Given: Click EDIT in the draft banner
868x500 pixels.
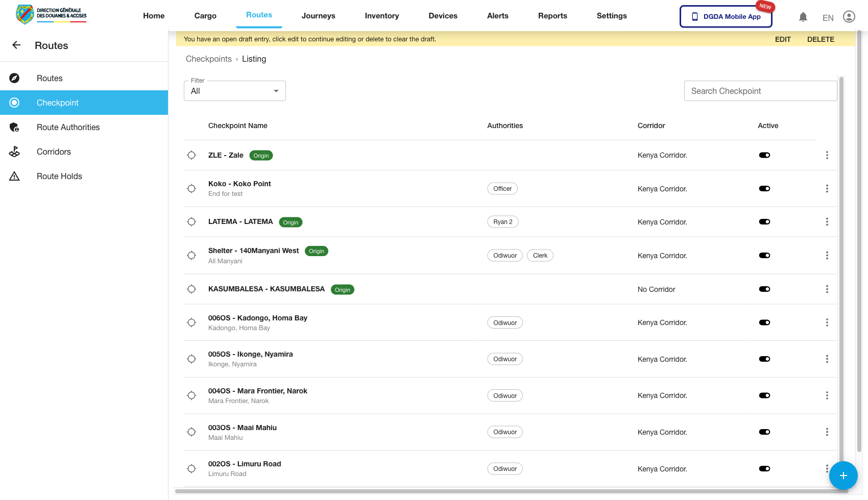Looking at the screenshot, I should [782, 39].
